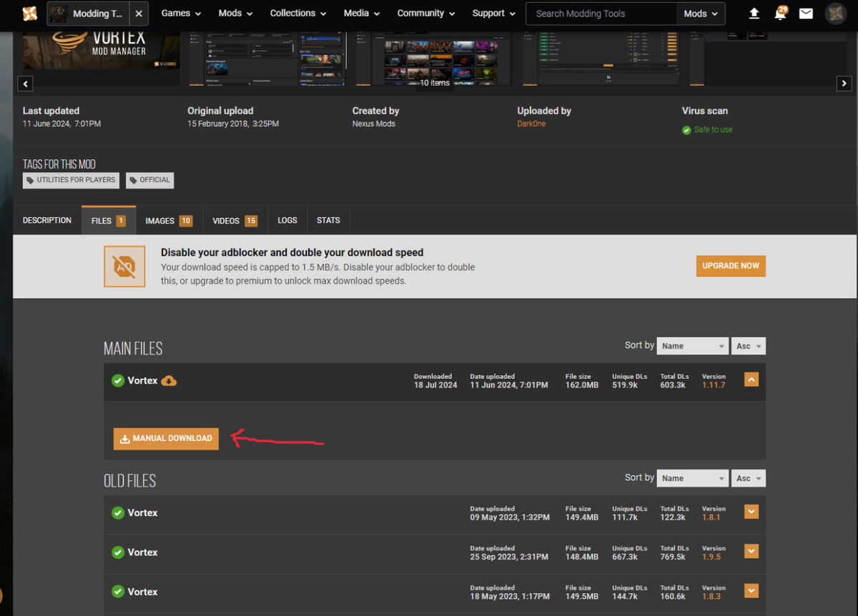Screen dimensions: 858x616
Task: Click green check icon on Vortex 1.9.5 row
Action: tap(118, 552)
